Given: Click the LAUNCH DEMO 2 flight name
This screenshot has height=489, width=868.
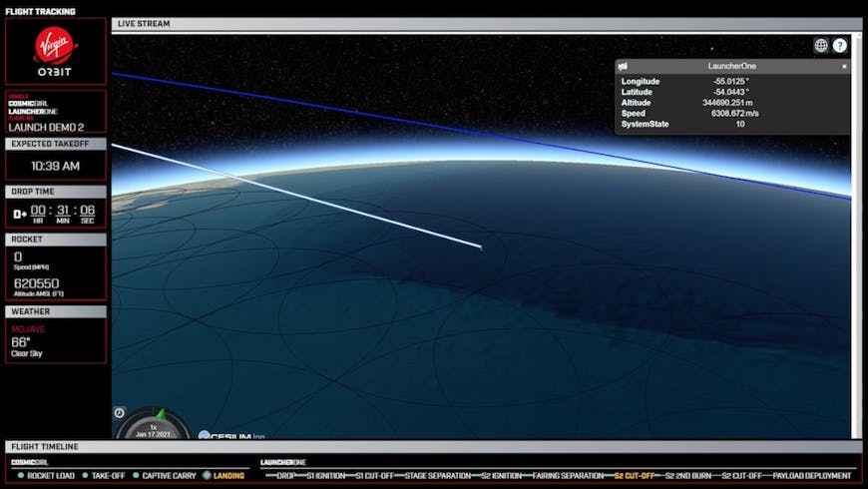Looking at the screenshot, I should point(46,128).
